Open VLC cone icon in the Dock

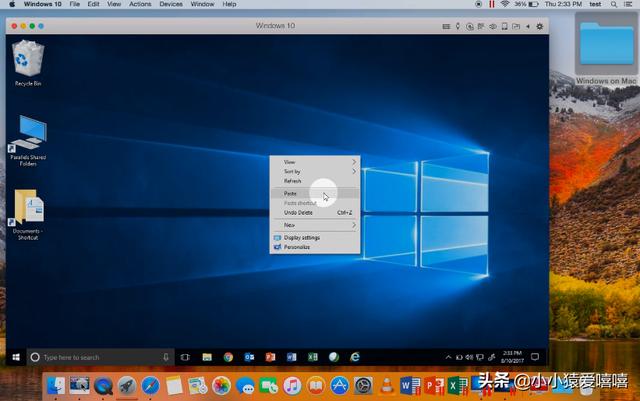387,386
